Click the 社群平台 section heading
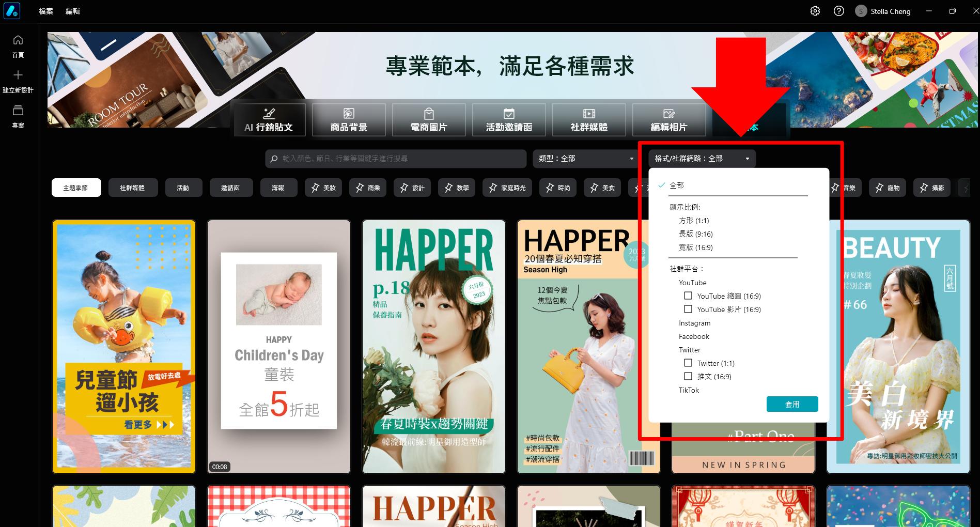The height and width of the screenshot is (527, 980). click(x=687, y=269)
